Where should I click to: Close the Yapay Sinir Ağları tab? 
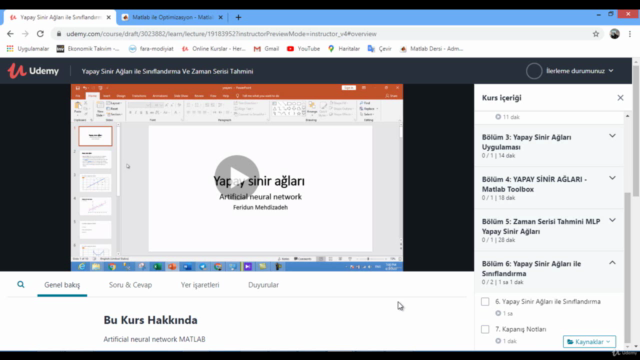point(109,18)
